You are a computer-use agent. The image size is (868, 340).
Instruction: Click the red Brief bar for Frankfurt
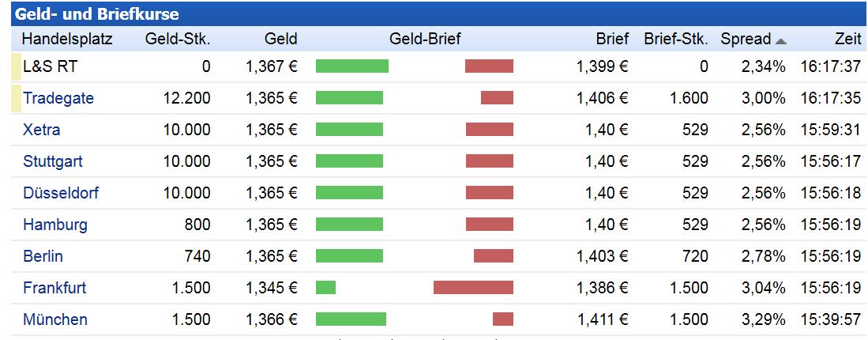click(x=473, y=288)
